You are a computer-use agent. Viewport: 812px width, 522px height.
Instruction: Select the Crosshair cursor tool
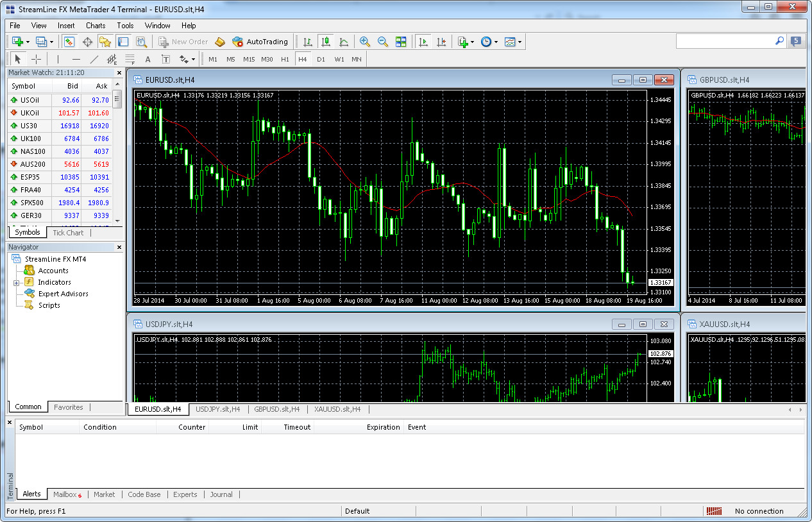click(37, 59)
